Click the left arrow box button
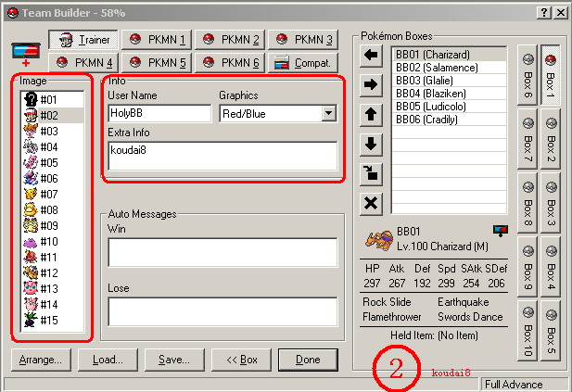The width and height of the screenshot is (572, 392). tap(371, 56)
